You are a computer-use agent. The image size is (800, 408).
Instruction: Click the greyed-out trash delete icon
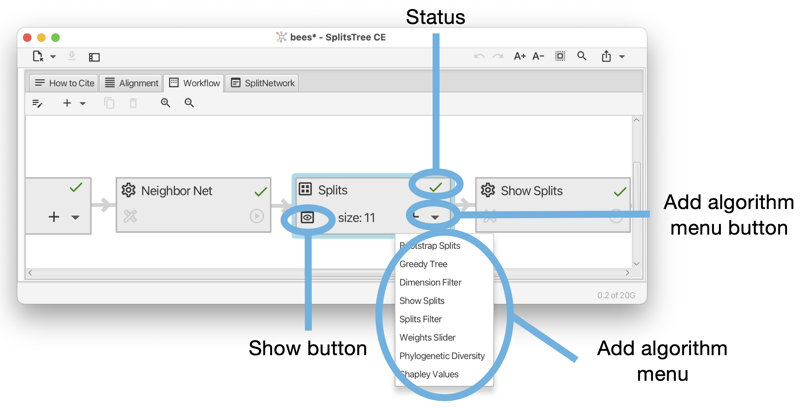coord(133,103)
